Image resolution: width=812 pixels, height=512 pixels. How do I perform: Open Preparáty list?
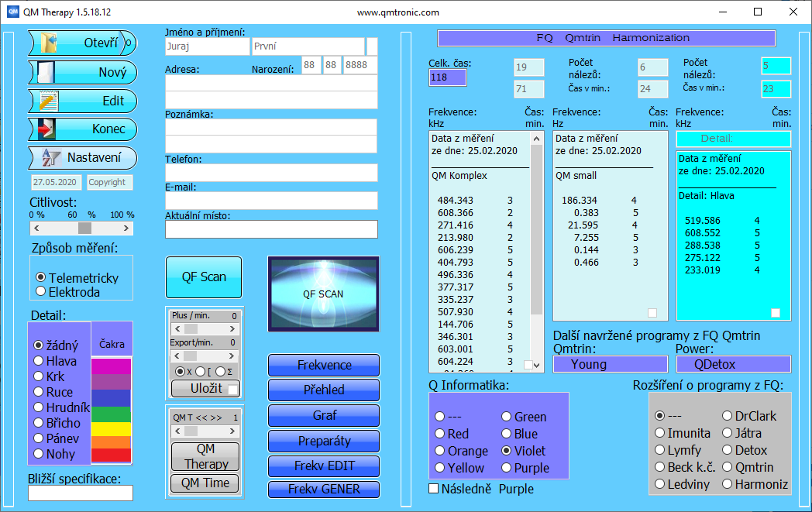coord(324,441)
